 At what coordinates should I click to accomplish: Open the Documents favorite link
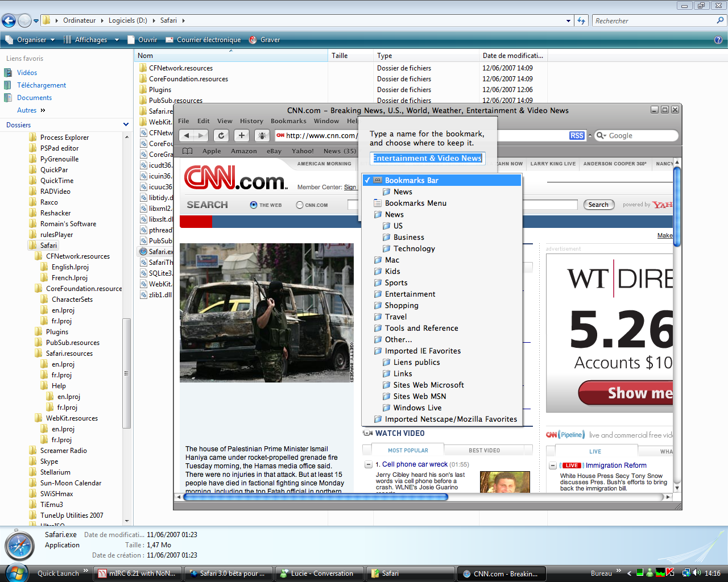tap(34, 98)
